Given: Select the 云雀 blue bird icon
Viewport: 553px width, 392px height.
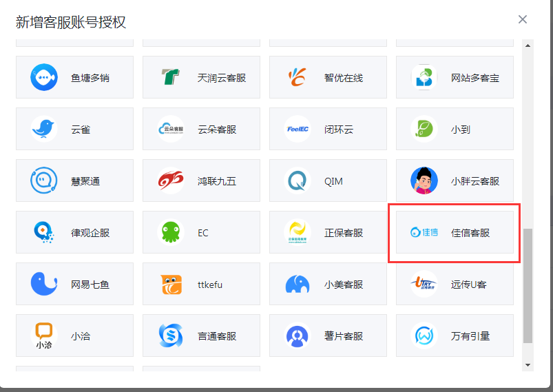Looking at the screenshot, I should [x=44, y=129].
